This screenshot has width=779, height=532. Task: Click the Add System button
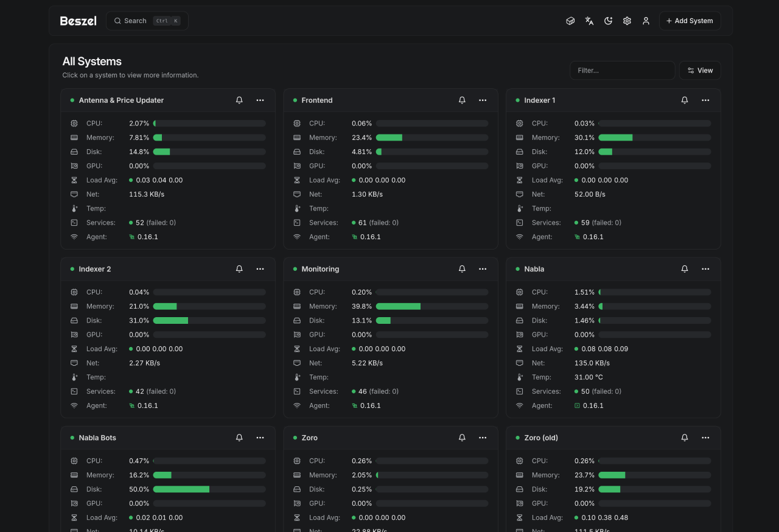(690, 21)
